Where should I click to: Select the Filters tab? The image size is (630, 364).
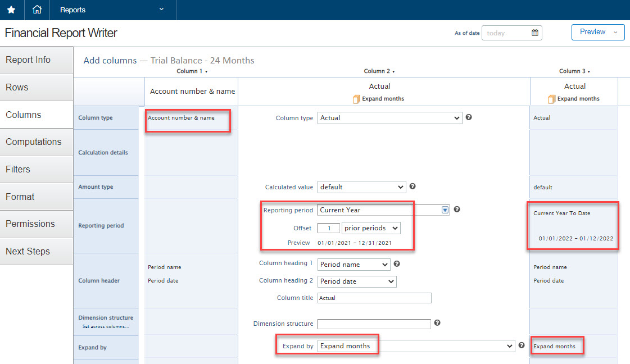pos(18,169)
